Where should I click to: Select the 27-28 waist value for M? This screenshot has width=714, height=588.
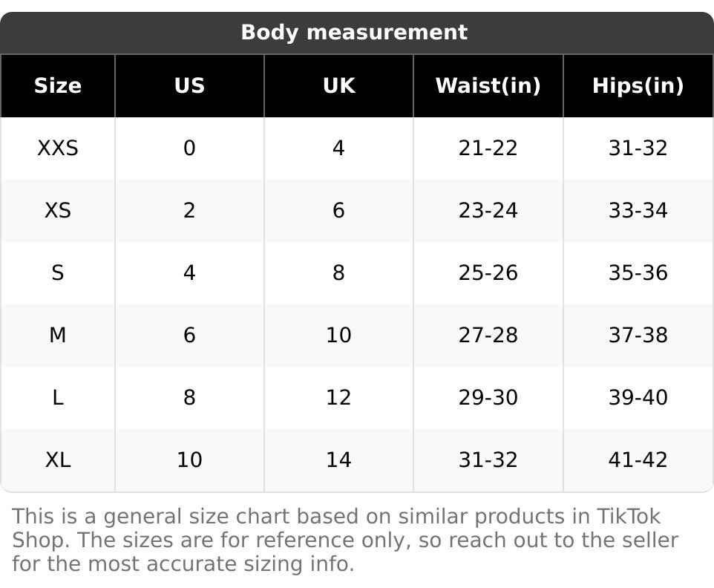[x=488, y=336]
